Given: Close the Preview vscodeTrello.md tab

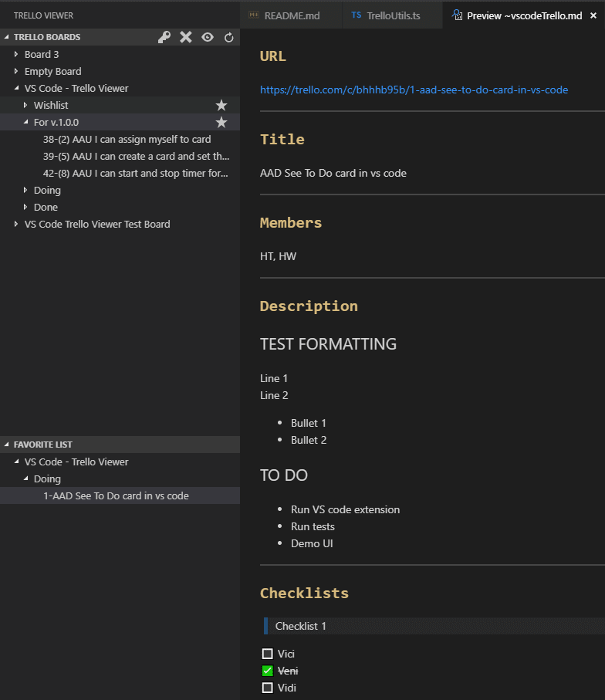Looking at the screenshot, I should [593, 15].
